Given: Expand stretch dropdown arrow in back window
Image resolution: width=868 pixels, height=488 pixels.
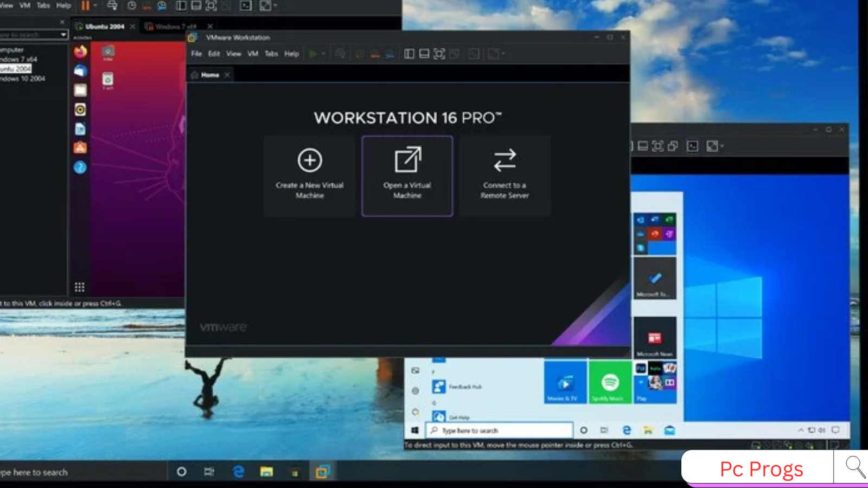Looking at the screenshot, I should tap(275, 5).
